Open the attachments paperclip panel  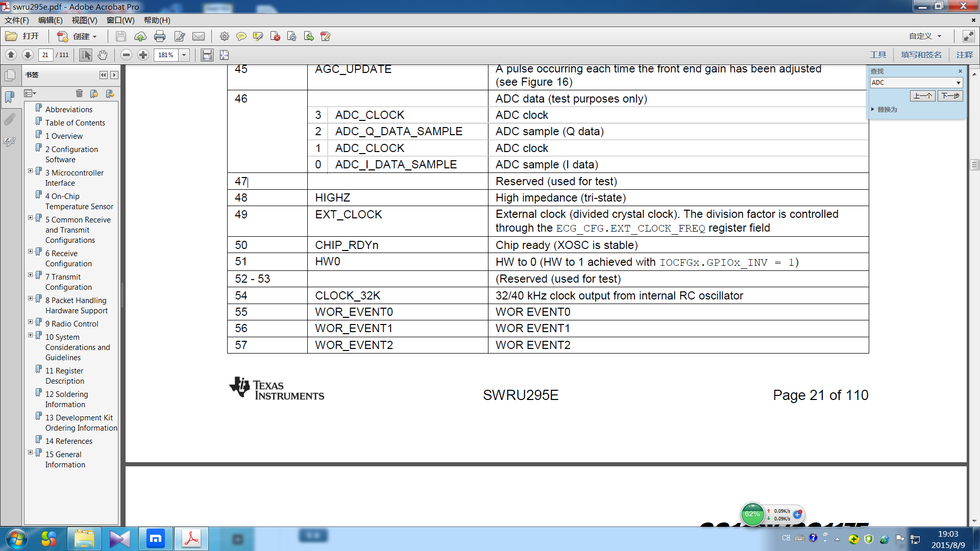[10, 119]
